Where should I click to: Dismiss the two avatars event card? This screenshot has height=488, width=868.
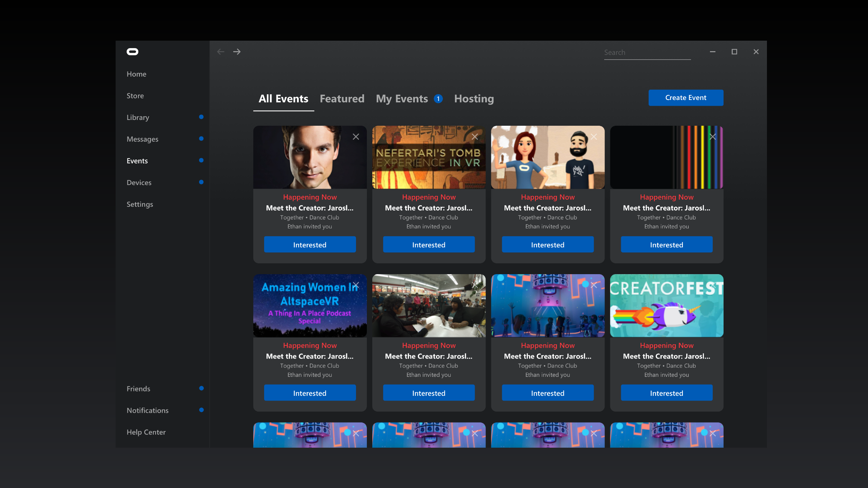pos(594,137)
